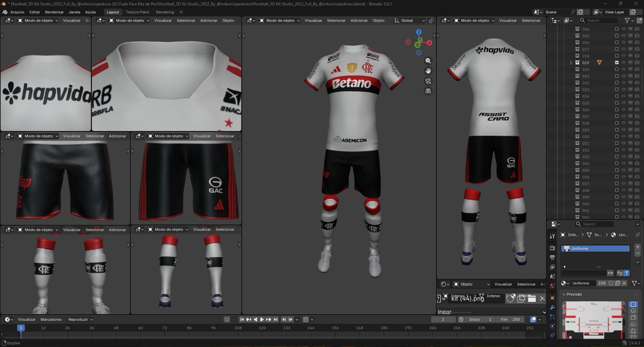Click the material preview thumbnail in Previsão
The height and width of the screenshot is (347, 644).
click(x=594, y=320)
